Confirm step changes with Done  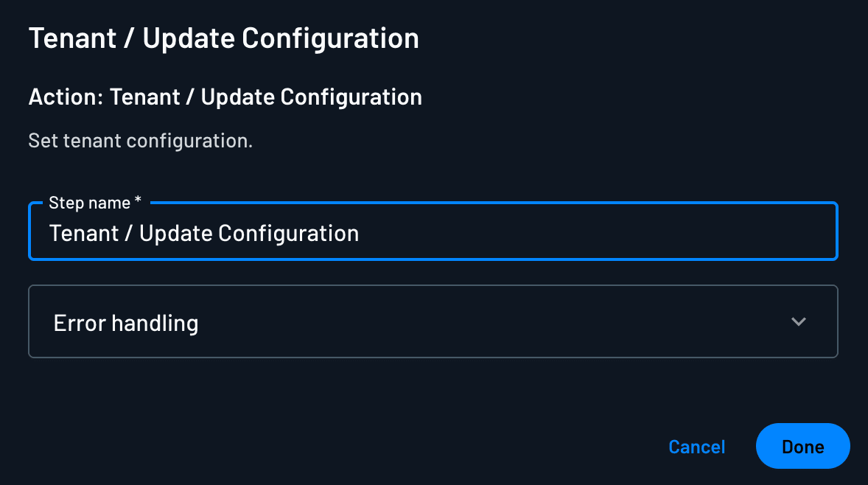pyautogui.click(x=802, y=446)
